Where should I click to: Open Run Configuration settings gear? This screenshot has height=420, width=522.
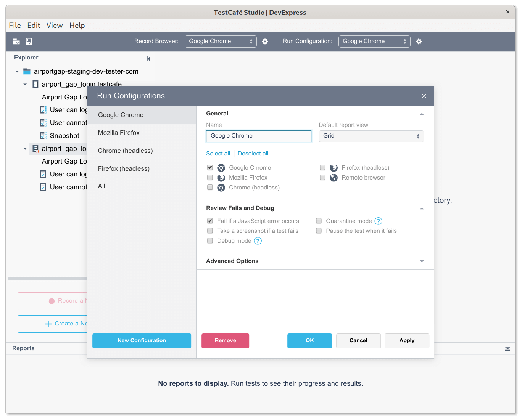(419, 42)
